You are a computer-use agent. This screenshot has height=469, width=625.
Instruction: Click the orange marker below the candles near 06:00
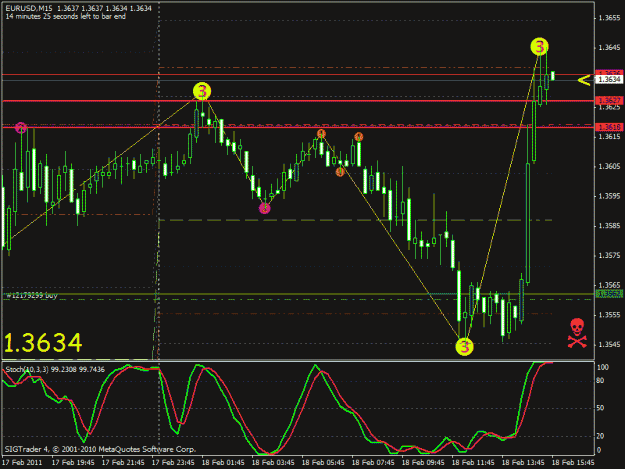point(340,172)
